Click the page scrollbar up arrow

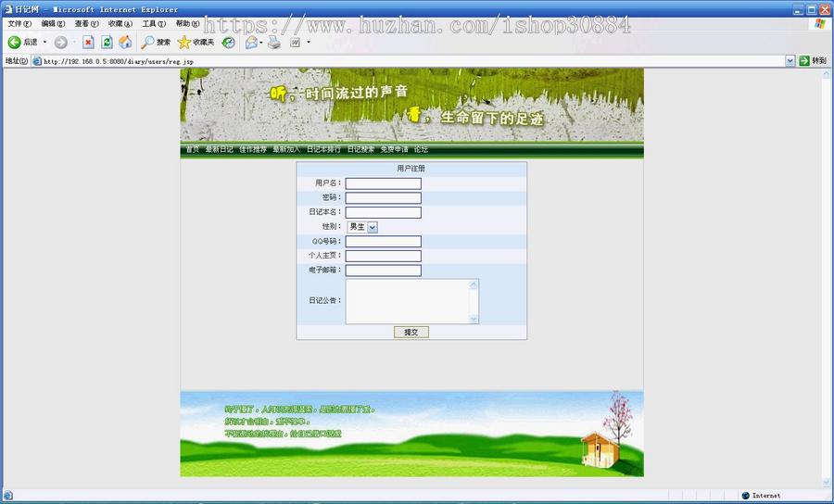[826, 74]
